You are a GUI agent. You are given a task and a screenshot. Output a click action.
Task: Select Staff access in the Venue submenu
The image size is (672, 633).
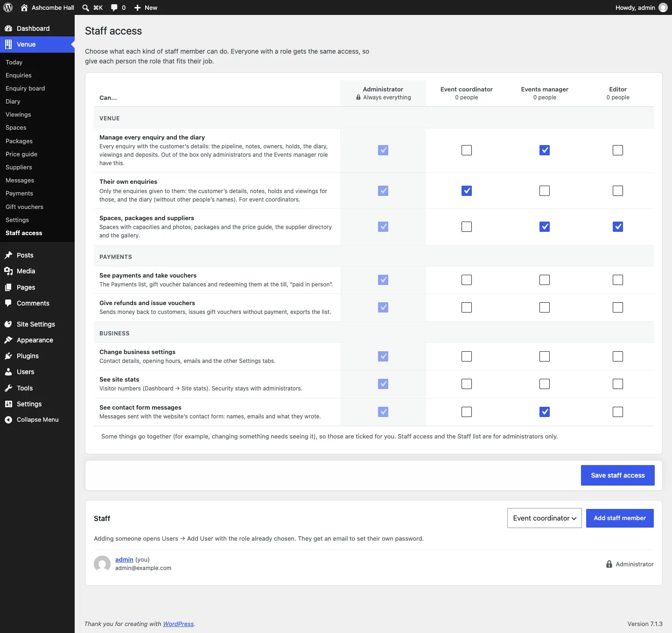(x=24, y=233)
